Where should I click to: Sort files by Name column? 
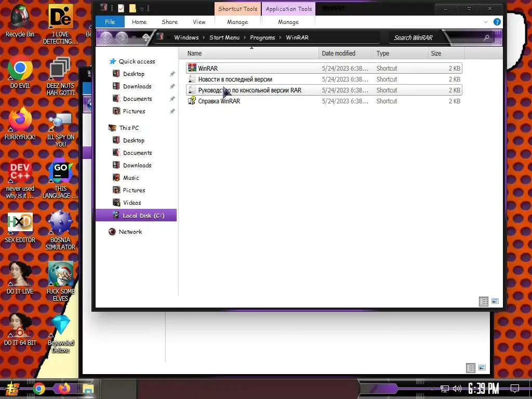pyautogui.click(x=249, y=54)
